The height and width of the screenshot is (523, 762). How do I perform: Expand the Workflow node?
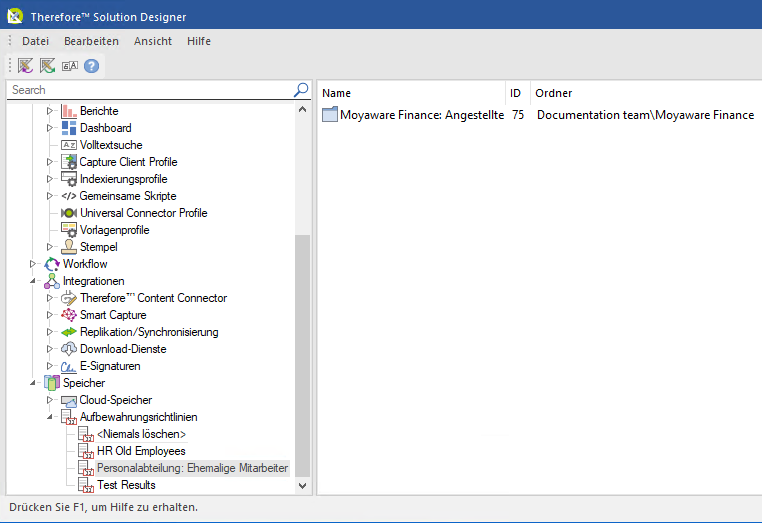pos(33,264)
